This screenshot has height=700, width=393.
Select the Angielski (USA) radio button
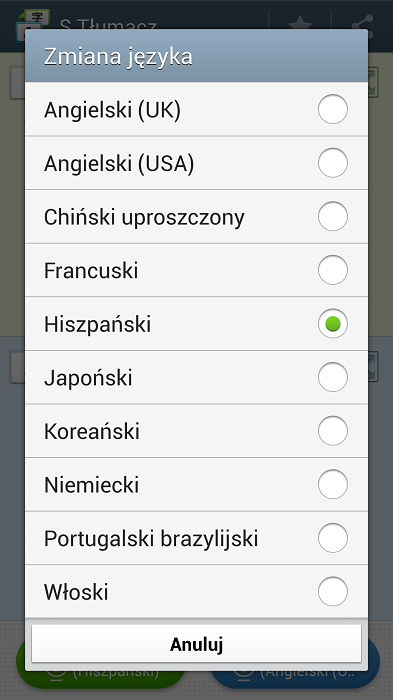coord(333,162)
